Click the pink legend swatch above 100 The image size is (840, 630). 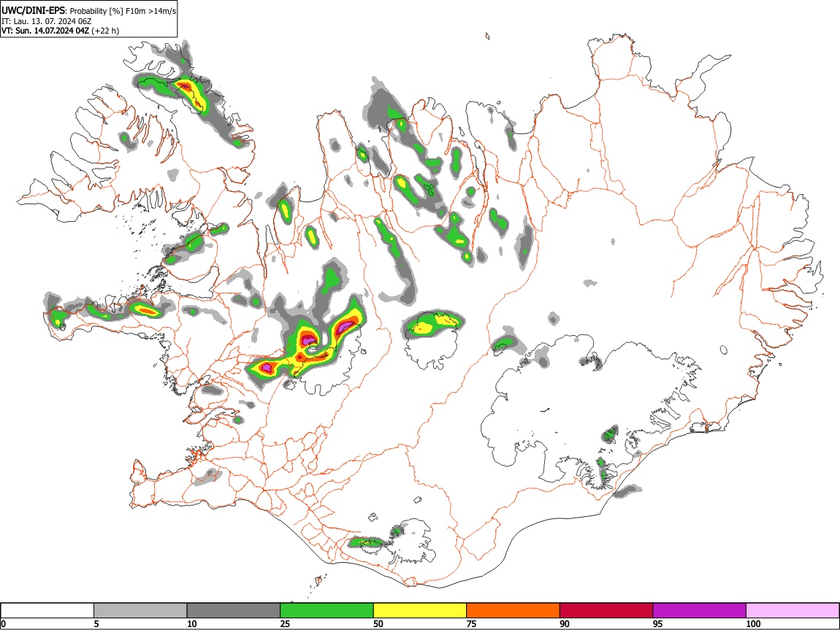click(x=793, y=610)
